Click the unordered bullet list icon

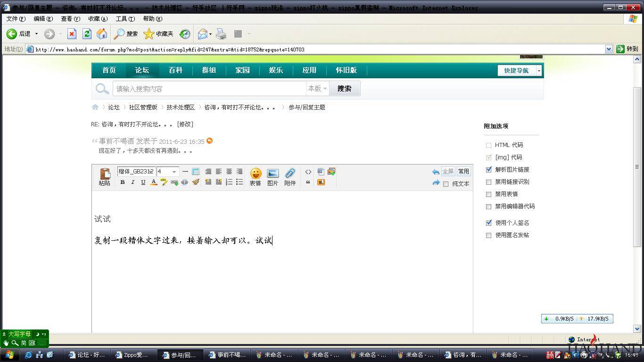click(239, 182)
